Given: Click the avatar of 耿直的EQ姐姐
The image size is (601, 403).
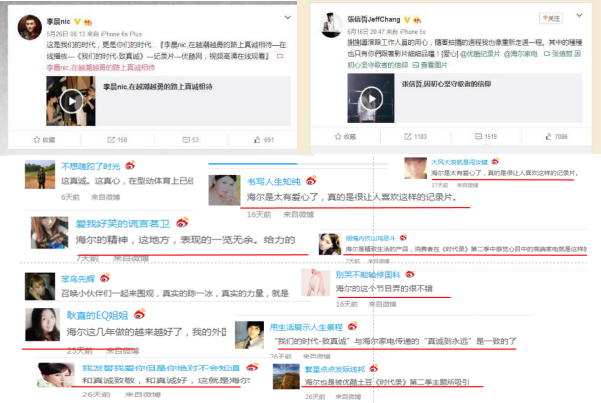Looking at the screenshot, I should [43, 324].
